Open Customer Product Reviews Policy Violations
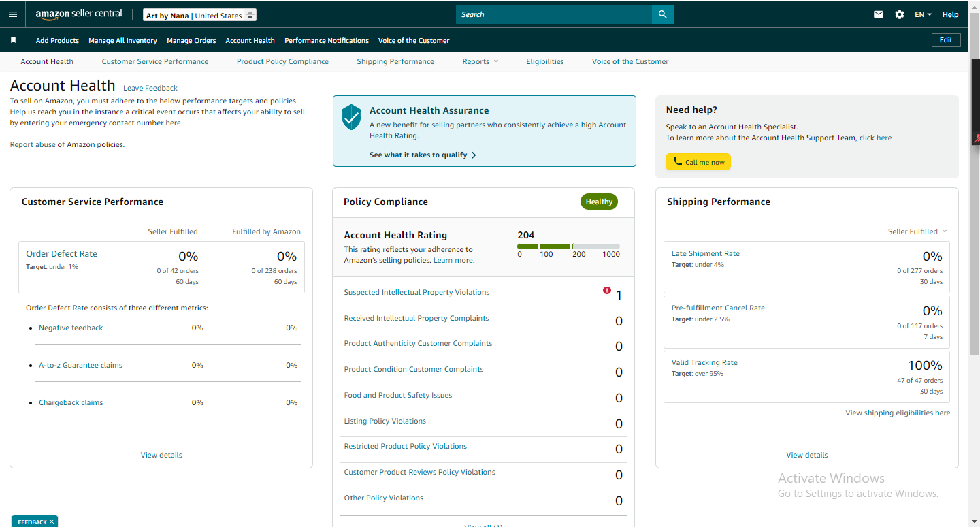The width and height of the screenshot is (980, 527). [x=420, y=472]
